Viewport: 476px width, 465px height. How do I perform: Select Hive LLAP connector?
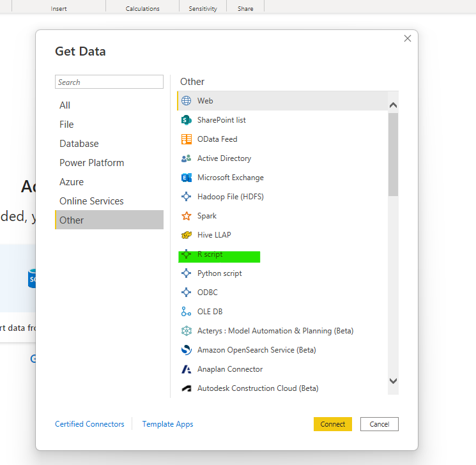click(x=282, y=235)
